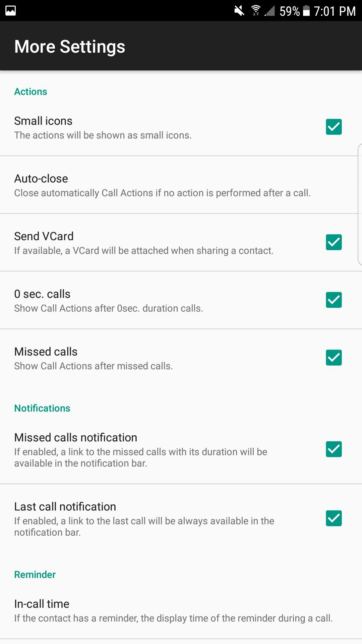Disable Missed calls call actions
The image size is (362, 644).
[x=334, y=358]
